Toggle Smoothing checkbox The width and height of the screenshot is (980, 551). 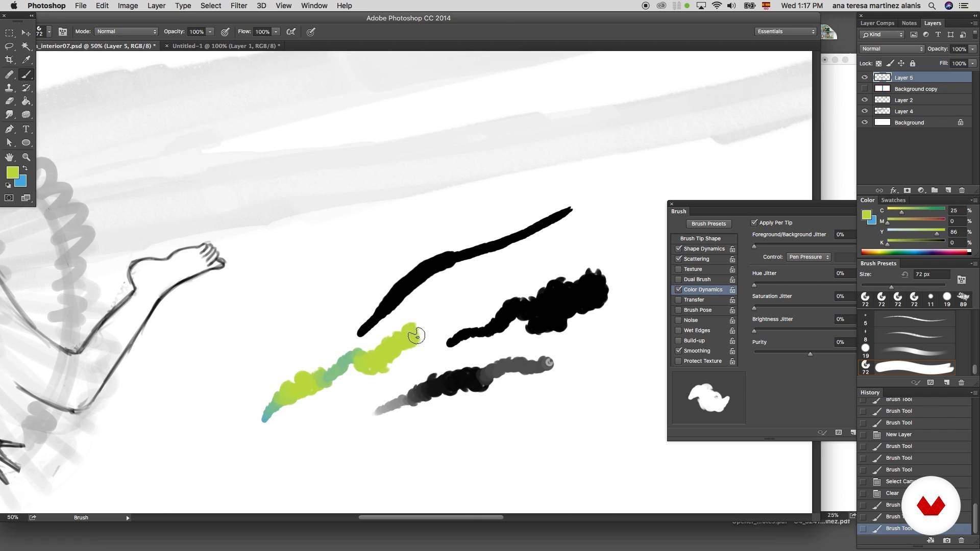point(678,351)
